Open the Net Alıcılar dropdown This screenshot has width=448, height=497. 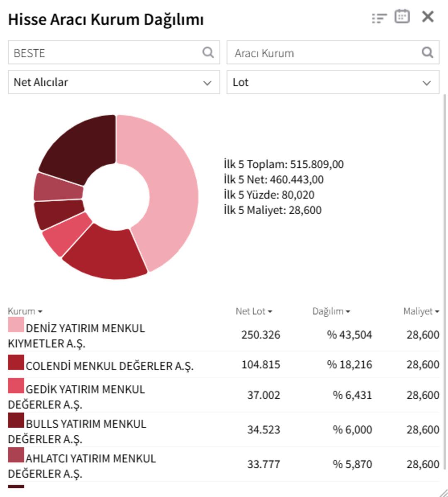coord(114,82)
